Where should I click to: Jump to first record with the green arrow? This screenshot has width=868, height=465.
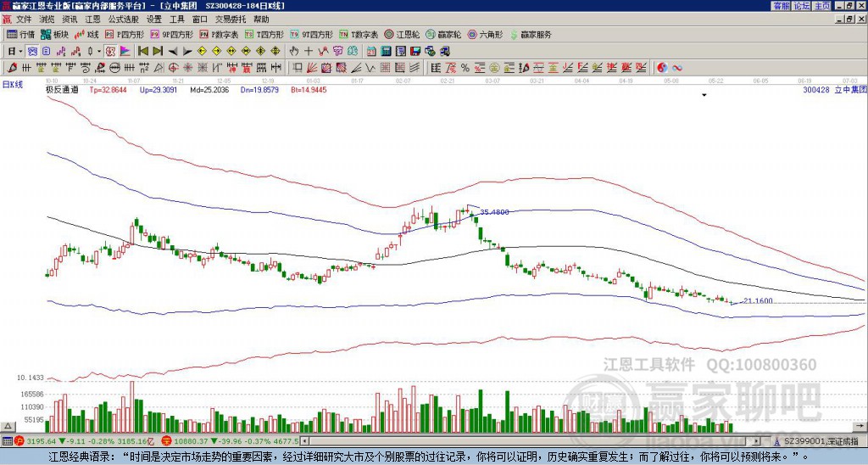(x=142, y=52)
